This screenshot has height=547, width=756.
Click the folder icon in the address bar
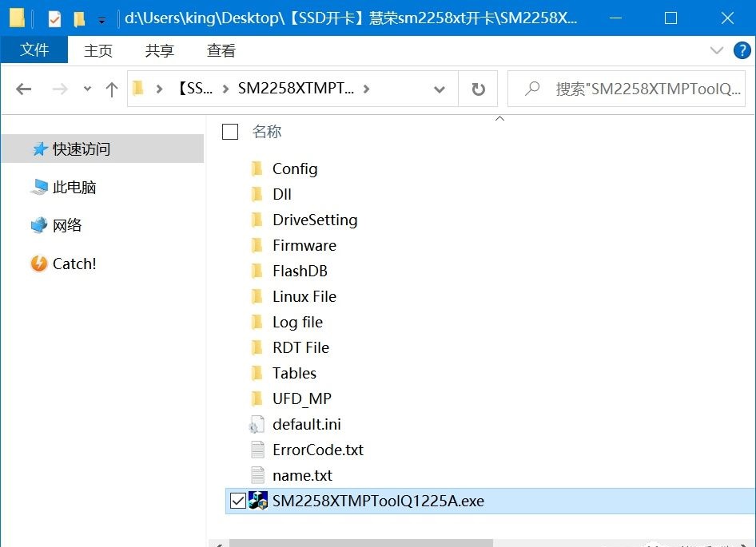tap(139, 89)
